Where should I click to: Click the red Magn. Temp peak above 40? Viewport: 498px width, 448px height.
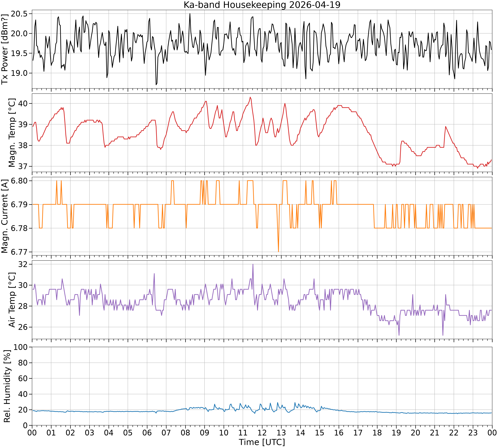coord(250,97)
